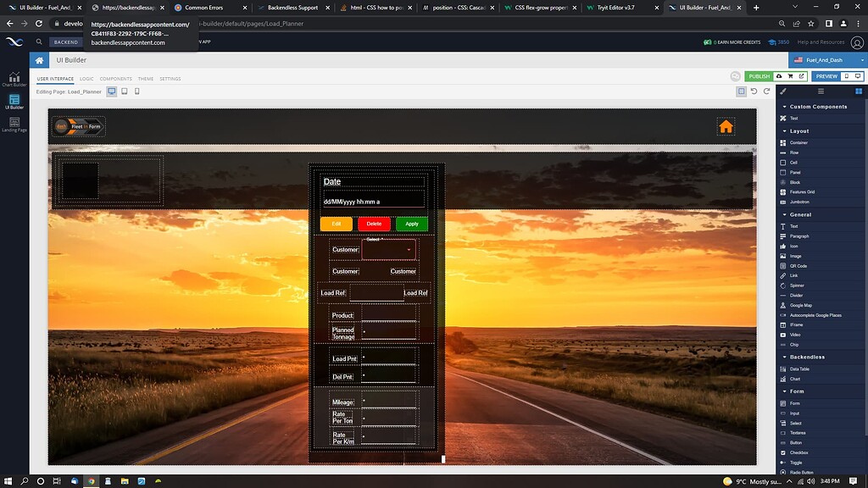Click the orange home icon on the canvas

tap(726, 127)
